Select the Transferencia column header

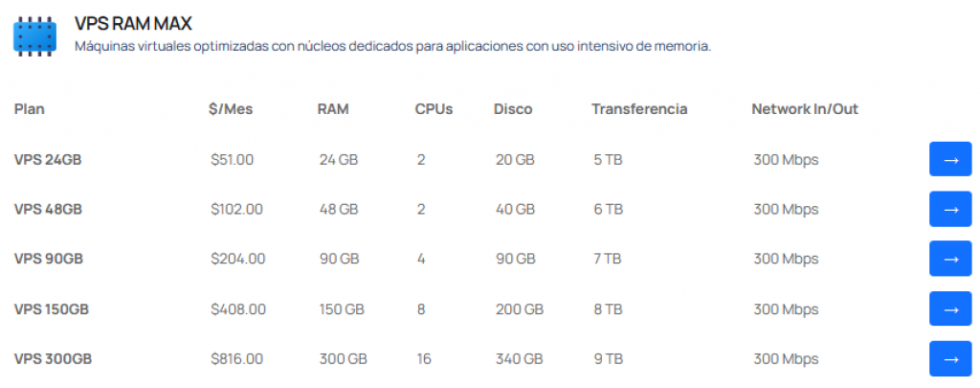(x=639, y=109)
